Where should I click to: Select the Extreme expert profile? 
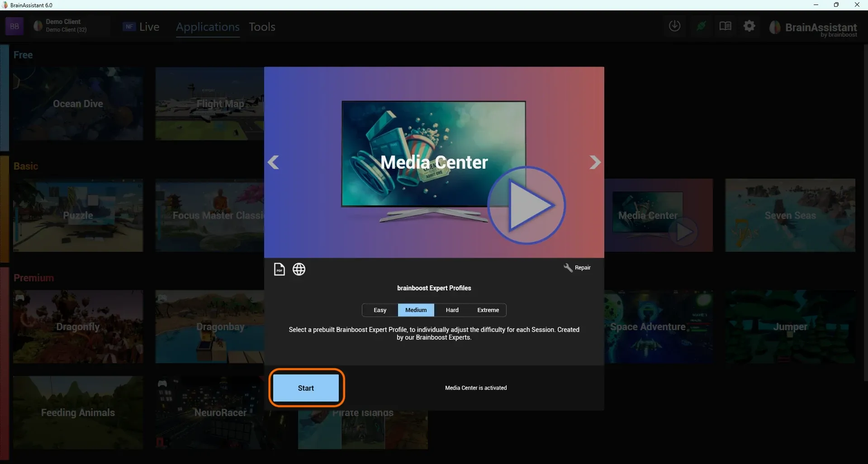488,310
